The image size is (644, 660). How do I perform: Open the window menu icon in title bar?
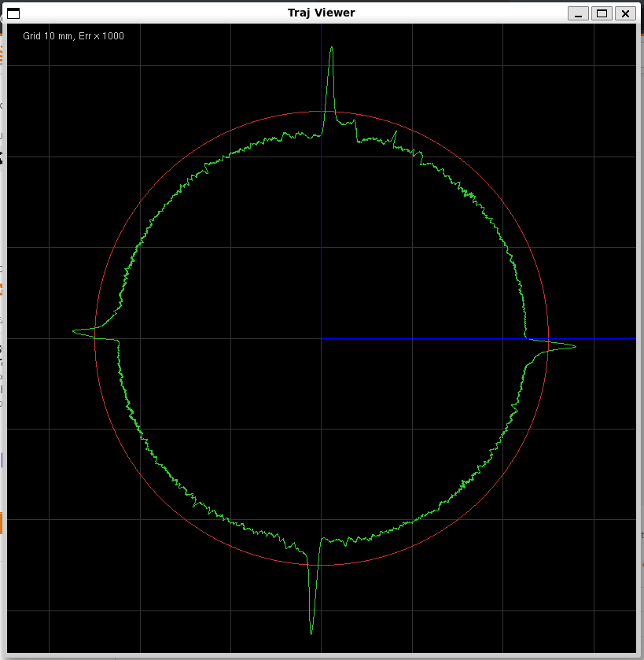tap(13, 13)
